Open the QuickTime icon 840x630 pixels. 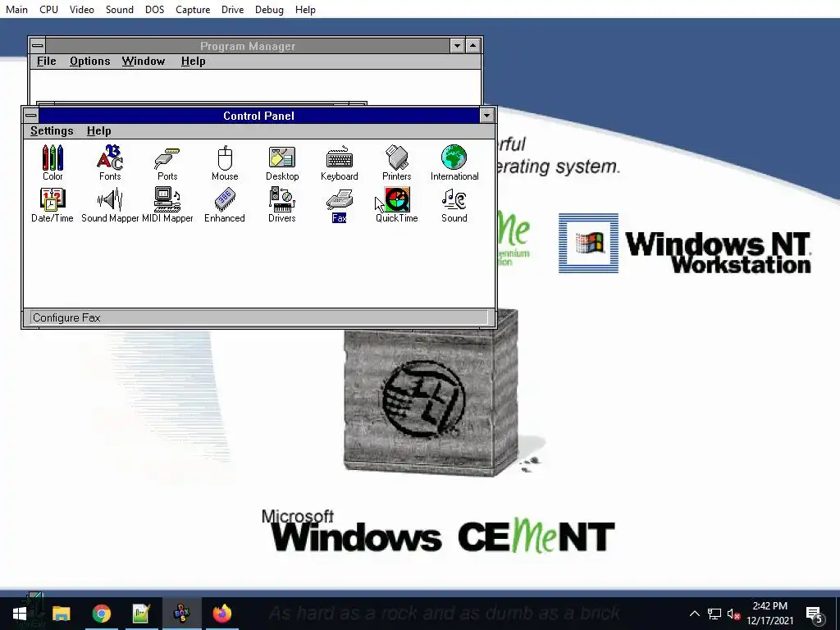(396, 204)
